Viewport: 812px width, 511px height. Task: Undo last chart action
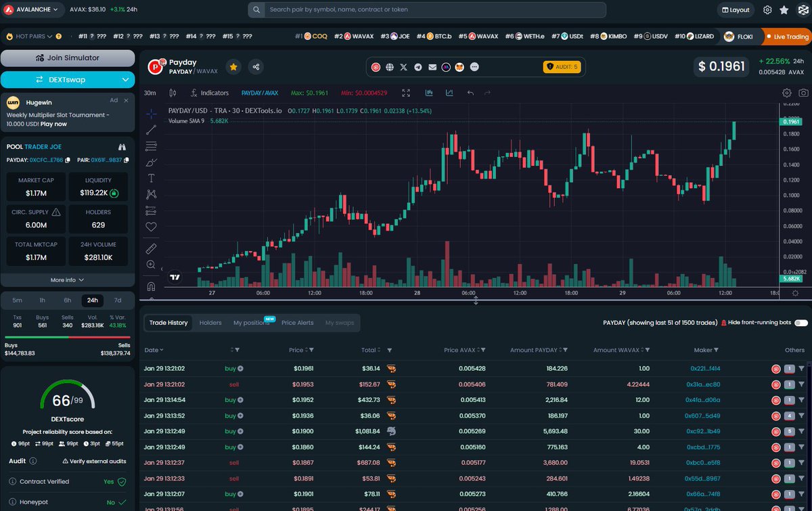click(470, 93)
